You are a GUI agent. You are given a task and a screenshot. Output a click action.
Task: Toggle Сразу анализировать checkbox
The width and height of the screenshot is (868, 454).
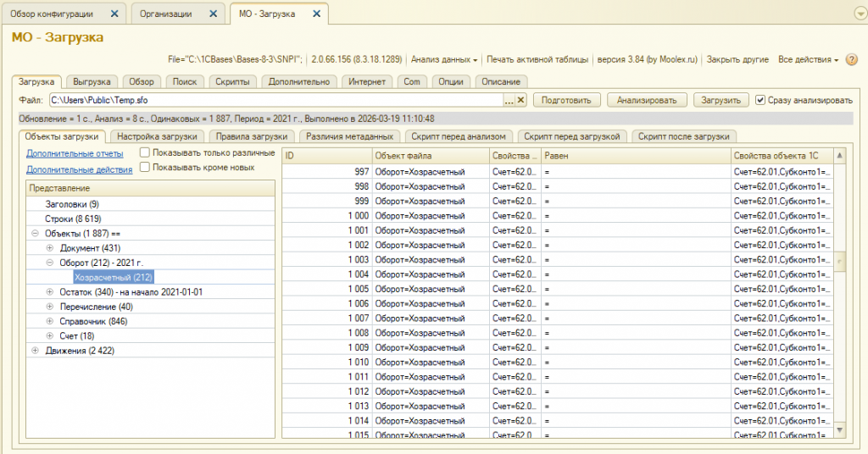[x=760, y=100]
